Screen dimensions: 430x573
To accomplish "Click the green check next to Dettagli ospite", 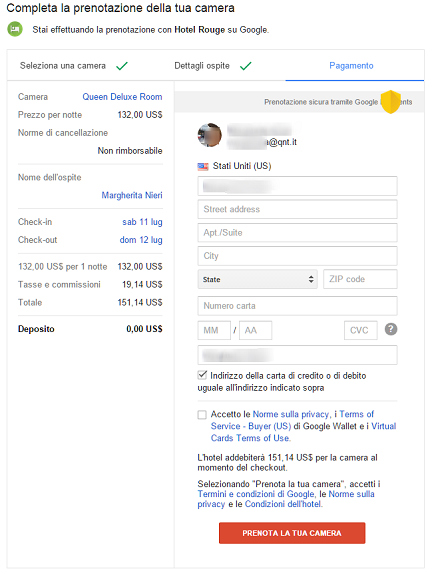I will tap(246, 66).
